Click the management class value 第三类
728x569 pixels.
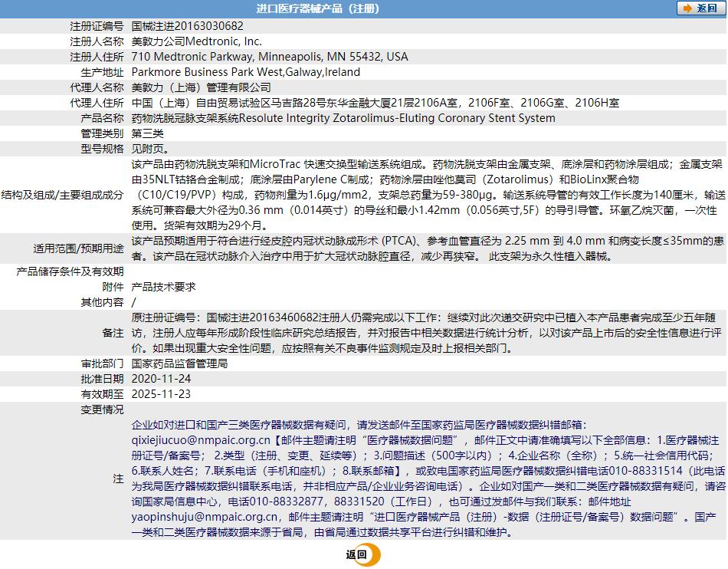147,133
